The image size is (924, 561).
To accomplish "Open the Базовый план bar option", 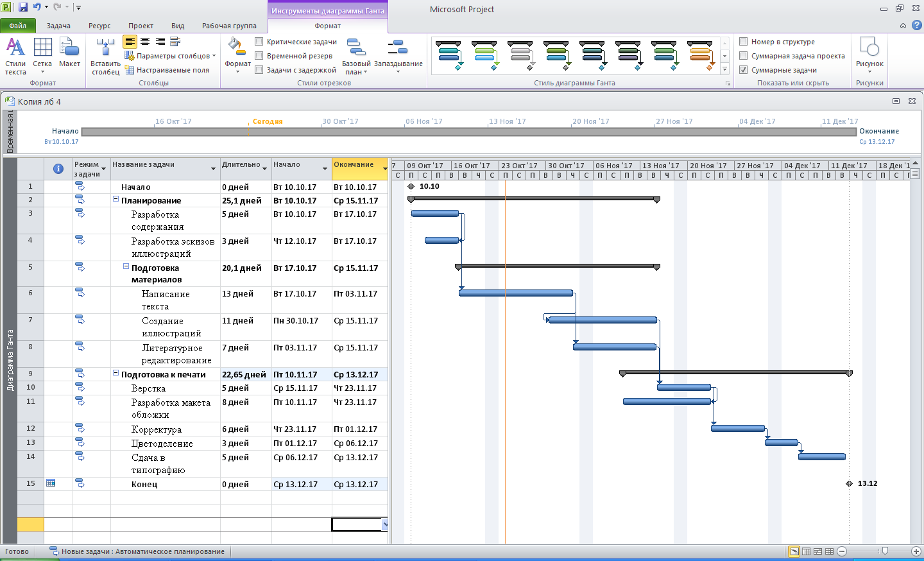I will [356, 56].
